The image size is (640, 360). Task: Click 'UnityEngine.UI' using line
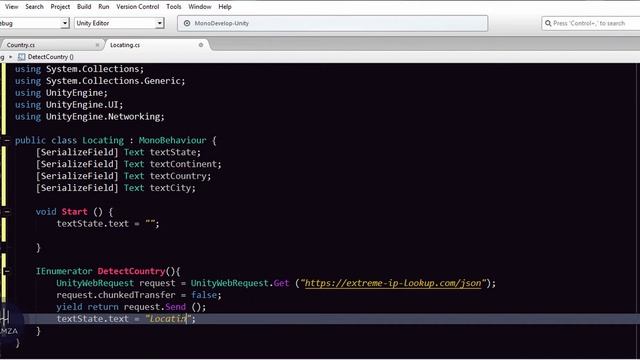pyautogui.click(x=83, y=105)
